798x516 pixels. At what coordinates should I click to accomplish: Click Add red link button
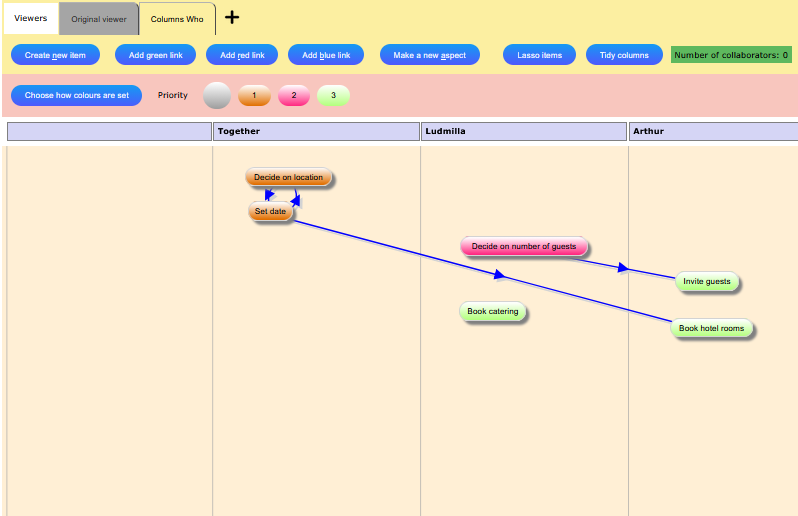[242, 55]
